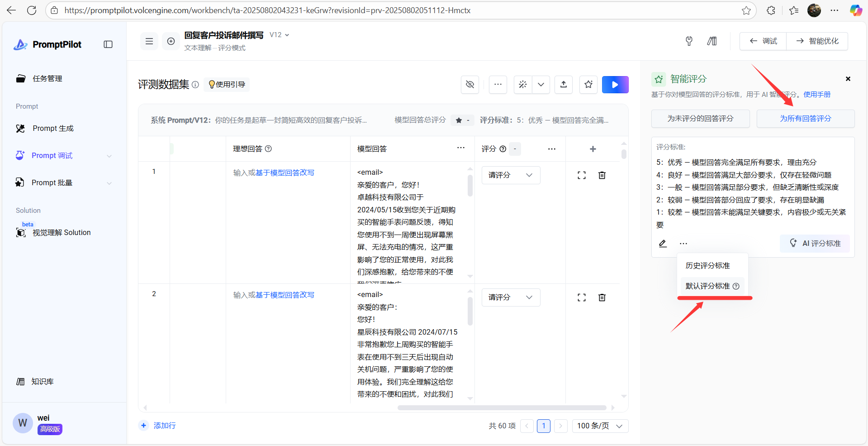Change the 100 条/页 page size dropdown
The width and height of the screenshot is (868, 446).
(600, 426)
